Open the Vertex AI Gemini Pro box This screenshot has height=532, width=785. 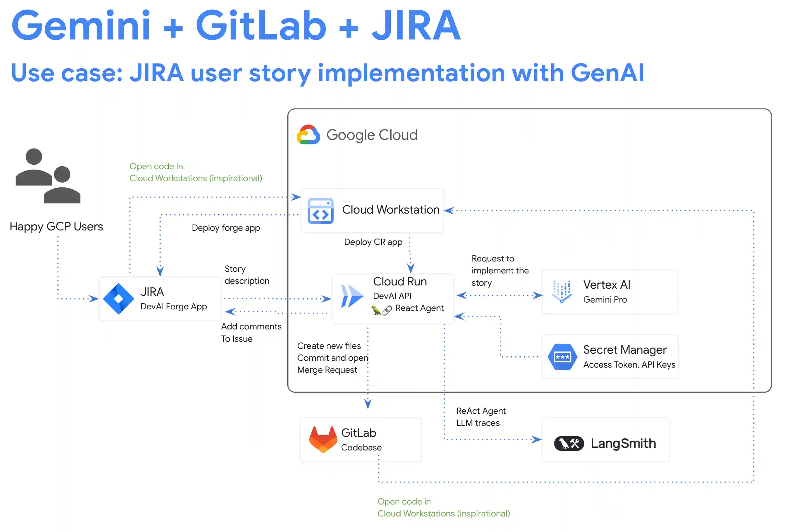[x=610, y=291]
